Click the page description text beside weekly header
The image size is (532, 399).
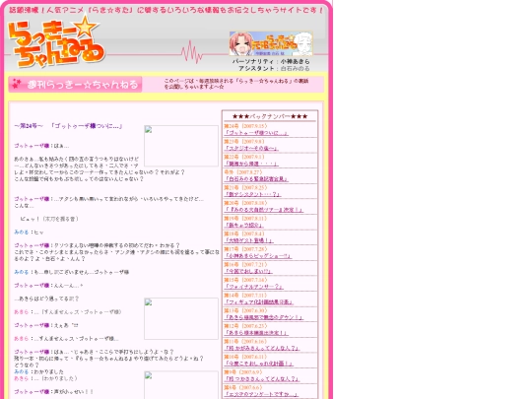[x=236, y=84]
